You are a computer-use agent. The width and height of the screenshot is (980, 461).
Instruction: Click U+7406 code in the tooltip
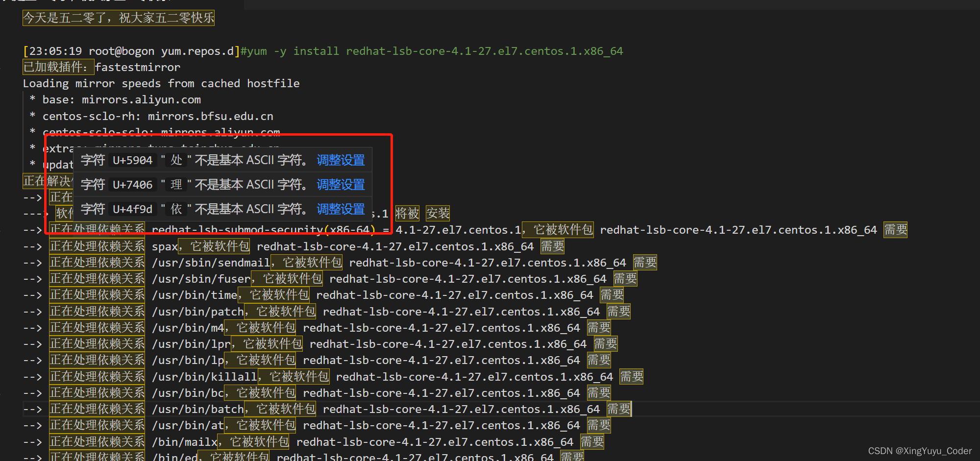click(133, 185)
